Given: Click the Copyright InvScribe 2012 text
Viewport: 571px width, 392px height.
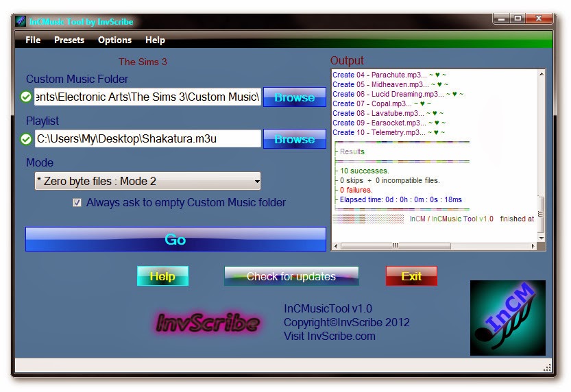Looking at the screenshot, I should pyautogui.click(x=347, y=322).
